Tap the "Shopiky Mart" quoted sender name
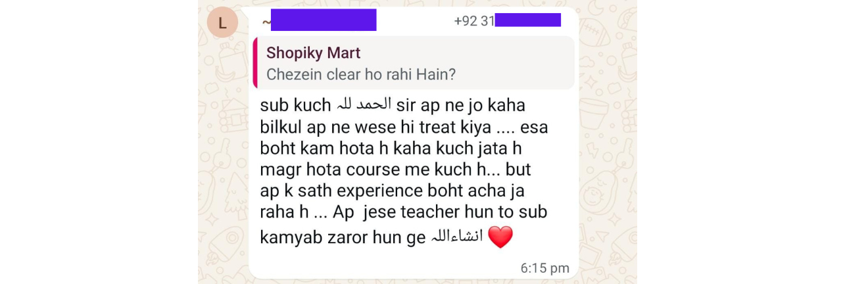The image size is (868, 284). [x=314, y=53]
